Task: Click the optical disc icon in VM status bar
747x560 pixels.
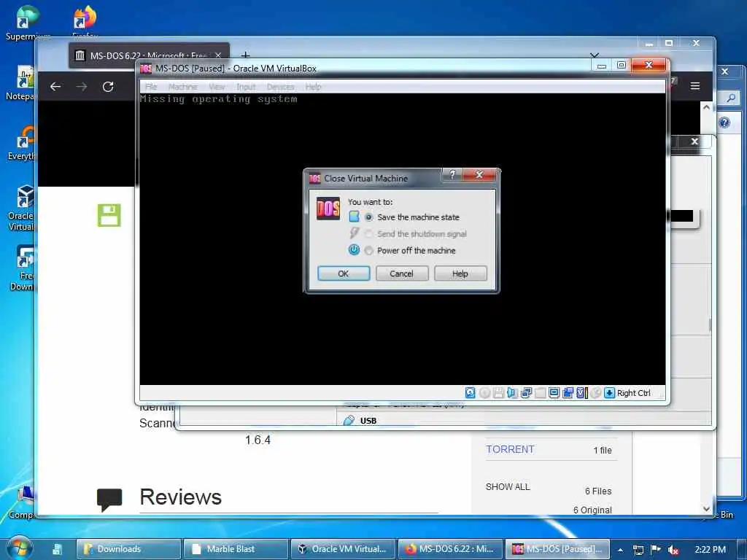Action: (484, 393)
